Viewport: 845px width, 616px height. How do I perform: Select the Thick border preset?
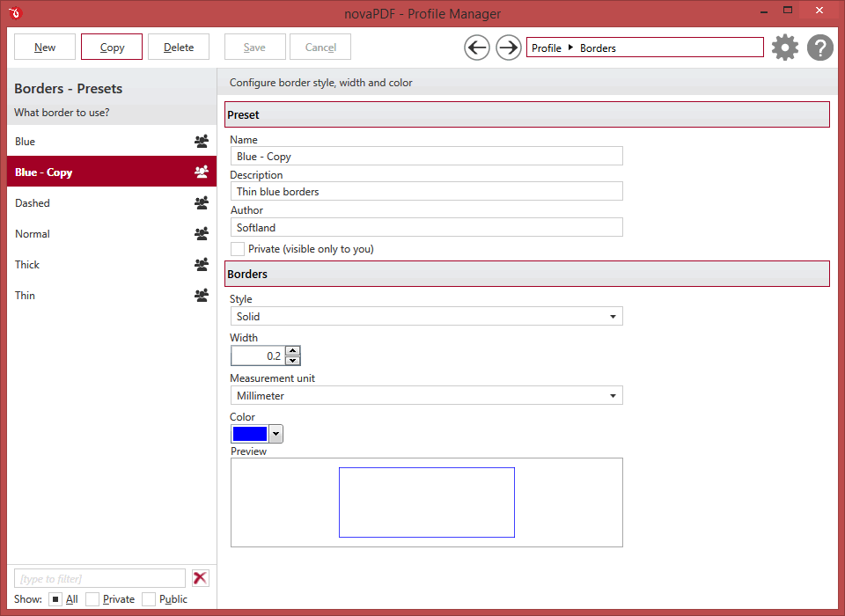tap(112, 264)
